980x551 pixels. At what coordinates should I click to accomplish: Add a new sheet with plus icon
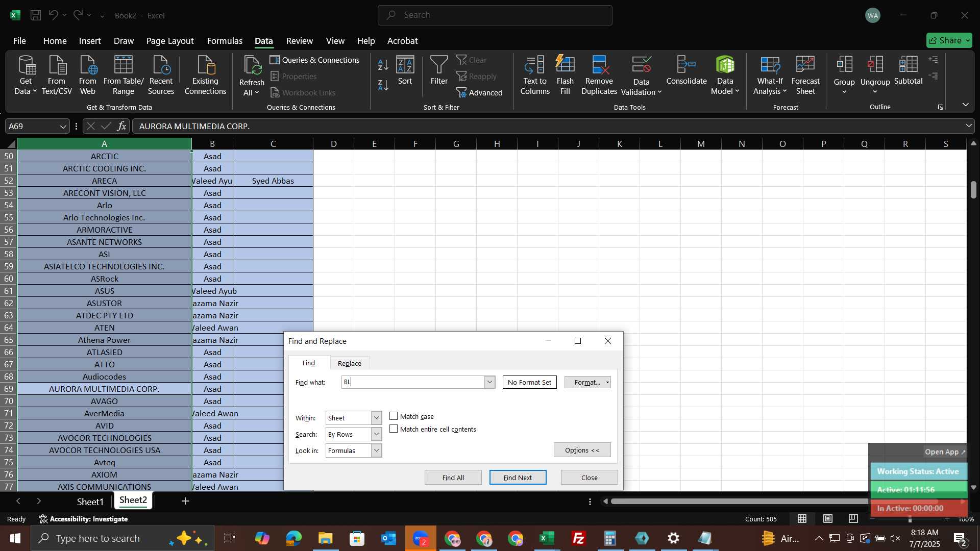pos(185,502)
